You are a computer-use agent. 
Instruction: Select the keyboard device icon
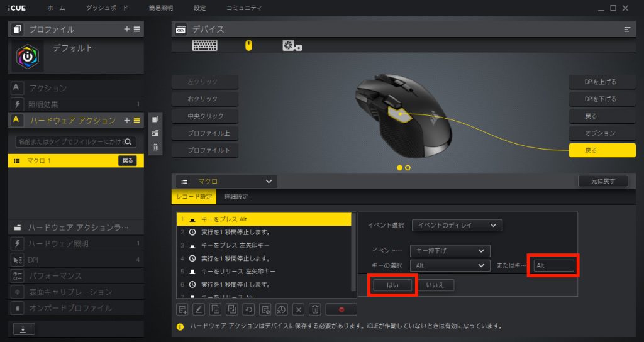point(204,45)
